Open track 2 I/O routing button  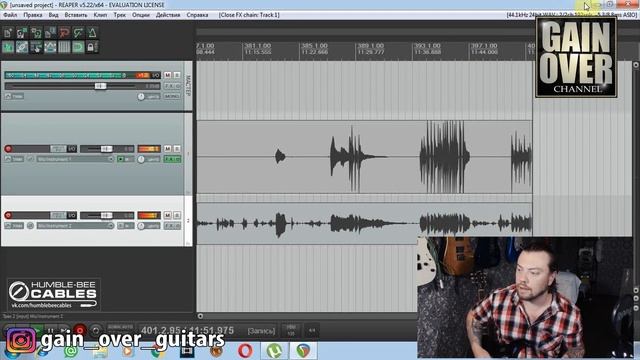(72, 215)
